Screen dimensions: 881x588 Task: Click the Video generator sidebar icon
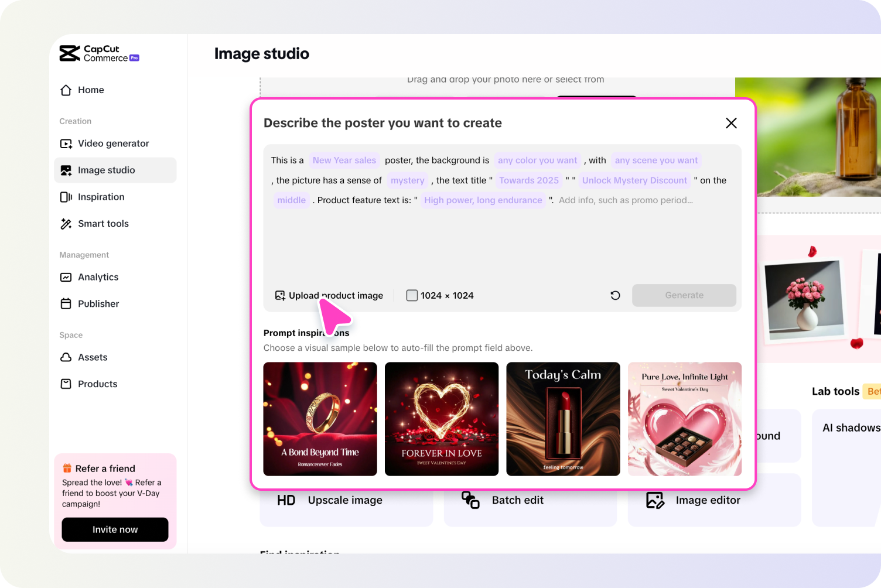tap(66, 143)
